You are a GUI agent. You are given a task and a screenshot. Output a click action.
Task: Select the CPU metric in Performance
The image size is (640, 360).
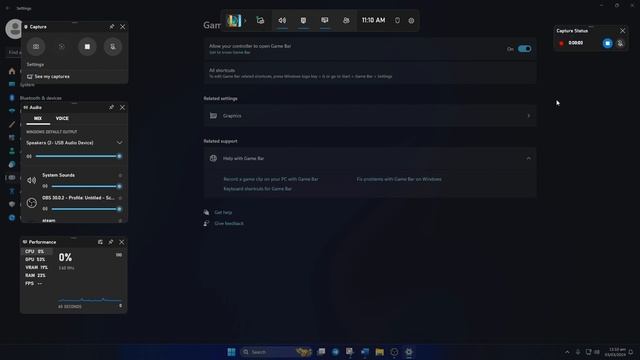36,251
